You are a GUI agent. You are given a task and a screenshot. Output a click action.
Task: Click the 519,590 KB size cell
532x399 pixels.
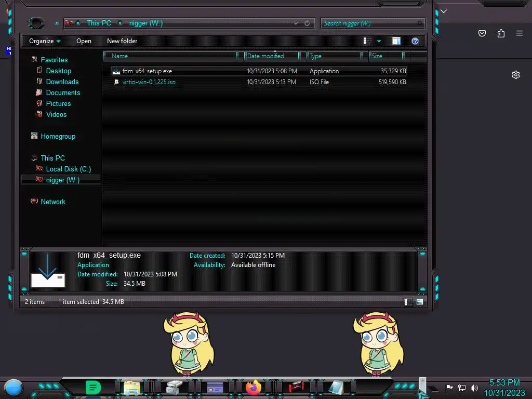pyautogui.click(x=392, y=82)
